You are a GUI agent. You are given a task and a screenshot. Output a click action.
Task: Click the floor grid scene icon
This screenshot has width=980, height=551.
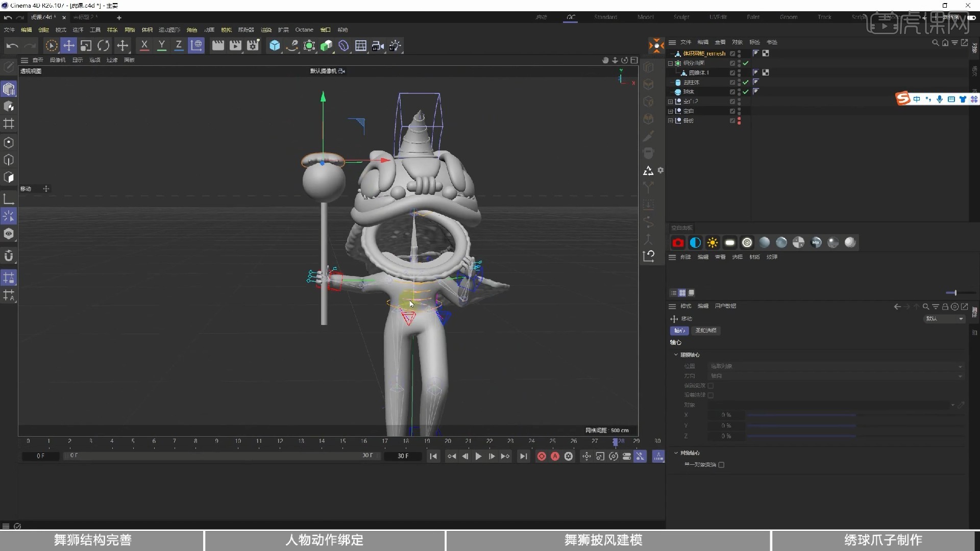(x=361, y=45)
